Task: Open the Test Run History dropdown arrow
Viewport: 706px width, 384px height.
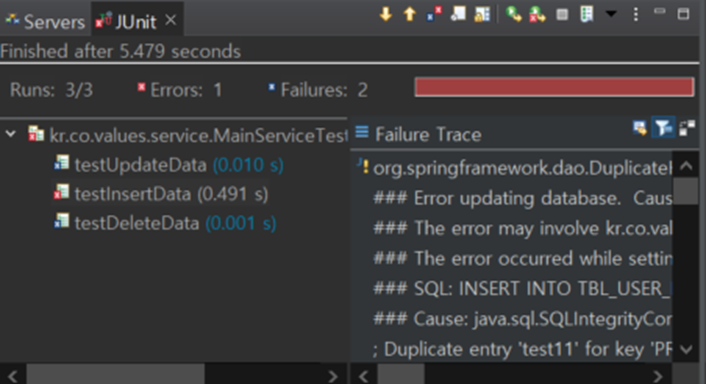Action: coord(611,14)
